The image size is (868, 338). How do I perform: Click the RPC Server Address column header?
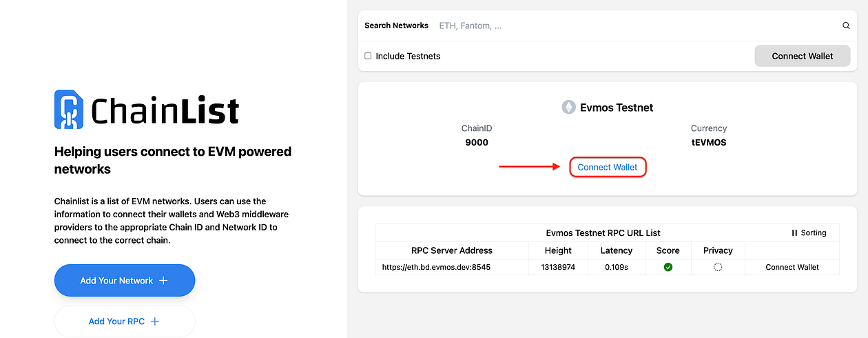(x=452, y=250)
